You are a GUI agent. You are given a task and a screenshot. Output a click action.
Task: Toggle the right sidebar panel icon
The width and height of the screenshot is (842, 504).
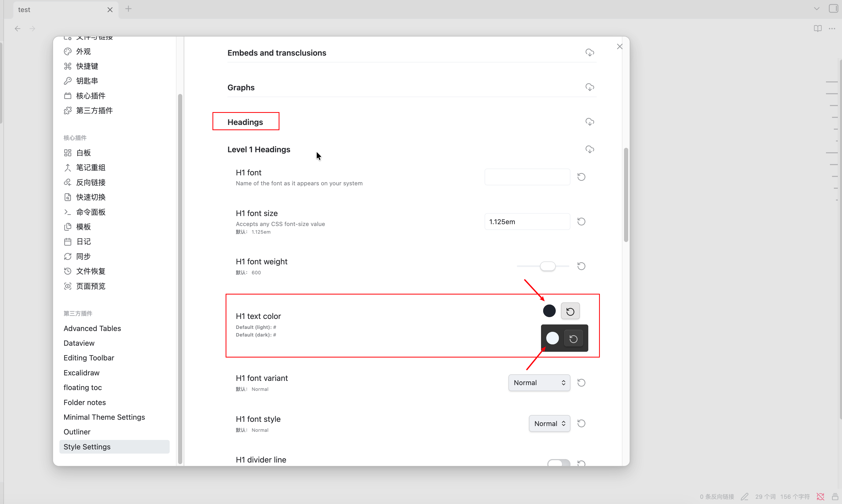coord(834,9)
